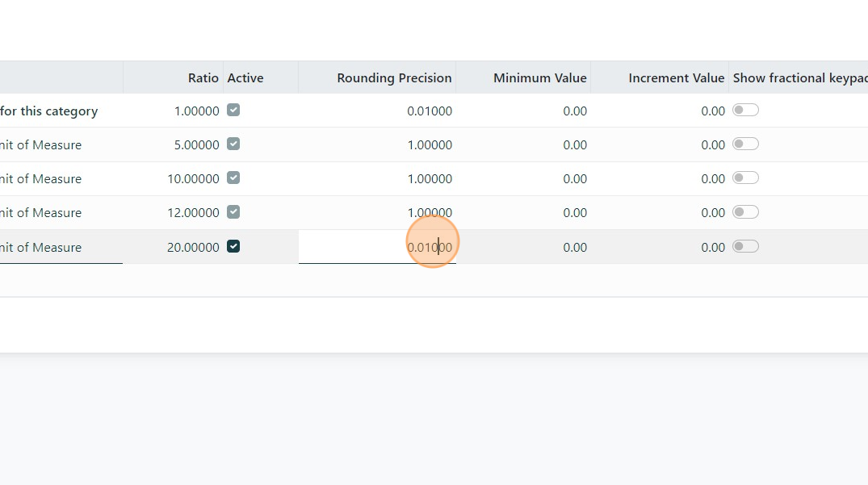Switch on fractional keypad in the 10.00000 row
The height and width of the screenshot is (485, 868).
point(745,178)
